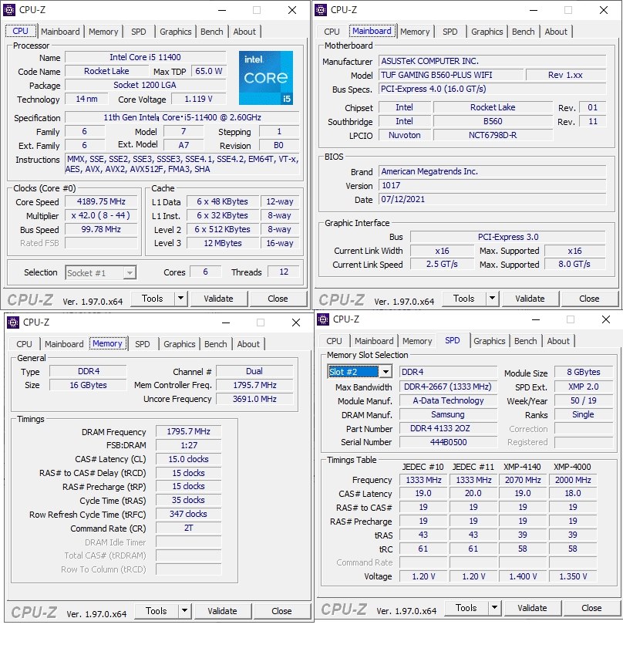The height and width of the screenshot is (672, 623).
Task: Select the About tab in the Motherboard window
Action: [556, 32]
